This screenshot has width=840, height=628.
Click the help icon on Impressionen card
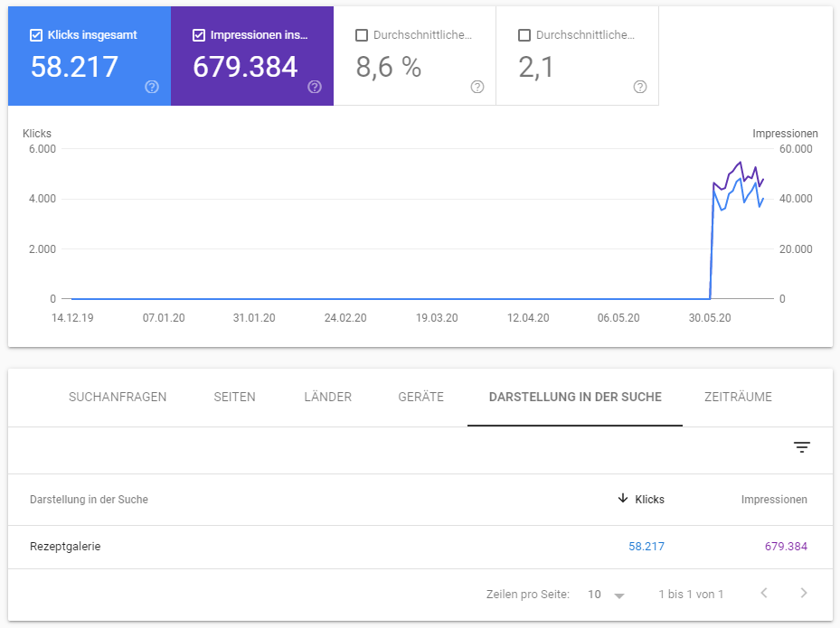click(x=314, y=88)
